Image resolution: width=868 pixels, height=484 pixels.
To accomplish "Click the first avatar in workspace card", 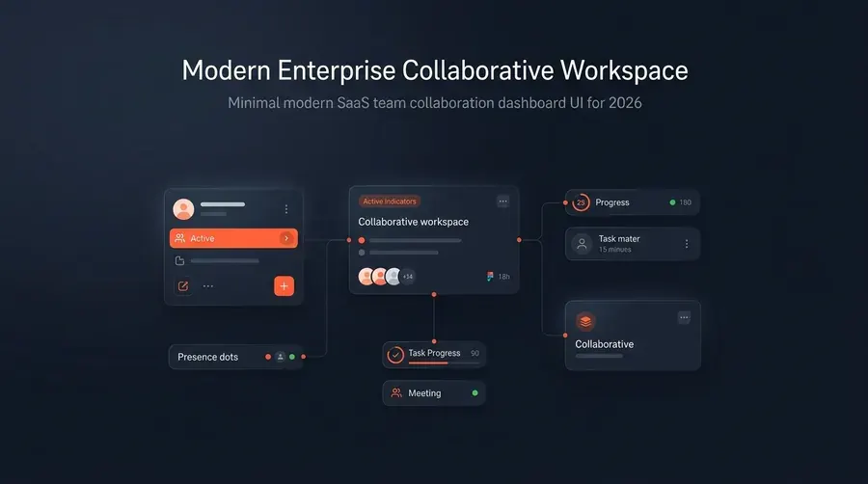I will (x=366, y=276).
